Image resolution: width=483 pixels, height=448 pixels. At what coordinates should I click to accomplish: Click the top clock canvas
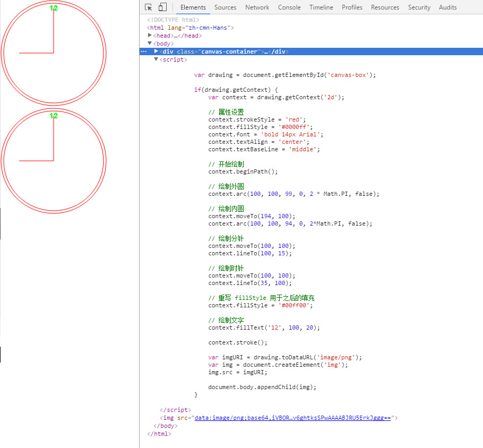53,53
